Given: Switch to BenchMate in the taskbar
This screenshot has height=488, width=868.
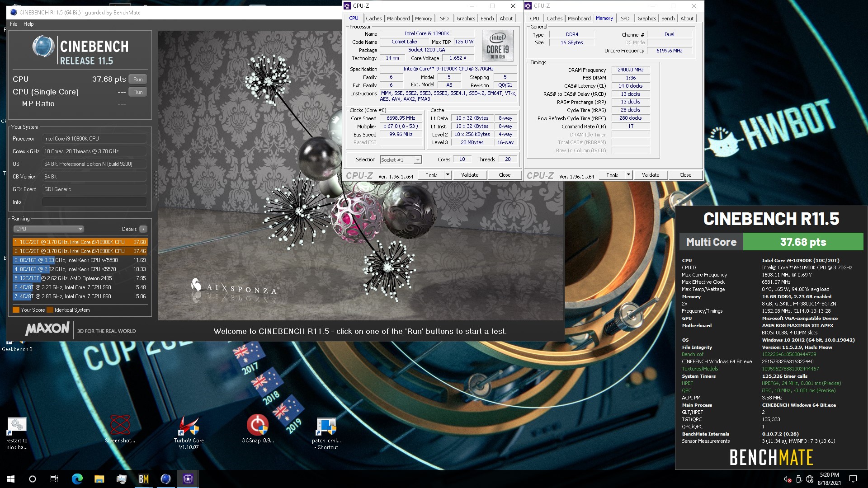Looking at the screenshot, I should pos(143,479).
